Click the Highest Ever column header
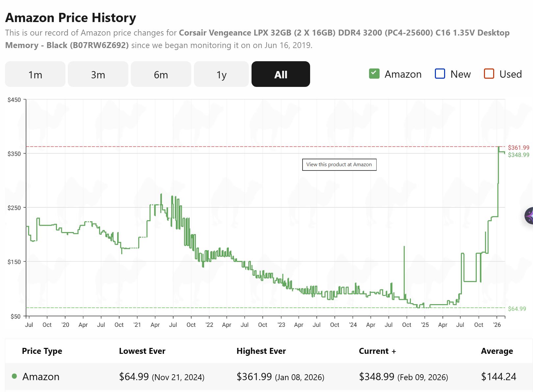Screen dimensions: 533x392 (261, 351)
